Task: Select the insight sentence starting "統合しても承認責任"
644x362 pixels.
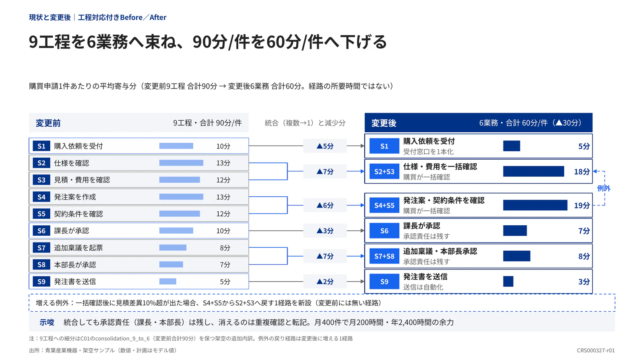Action: point(259,322)
